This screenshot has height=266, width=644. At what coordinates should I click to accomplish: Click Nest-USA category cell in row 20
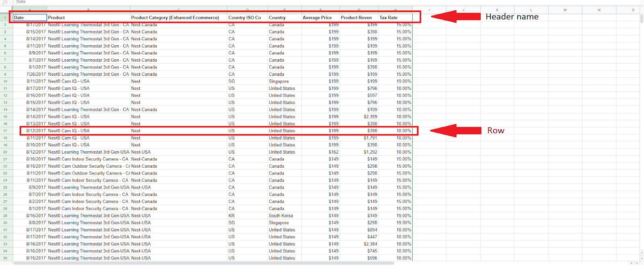click(x=178, y=152)
